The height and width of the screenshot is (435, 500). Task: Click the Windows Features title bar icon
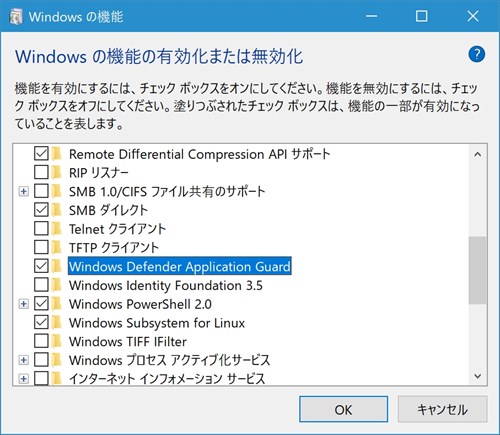[x=16, y=17]
